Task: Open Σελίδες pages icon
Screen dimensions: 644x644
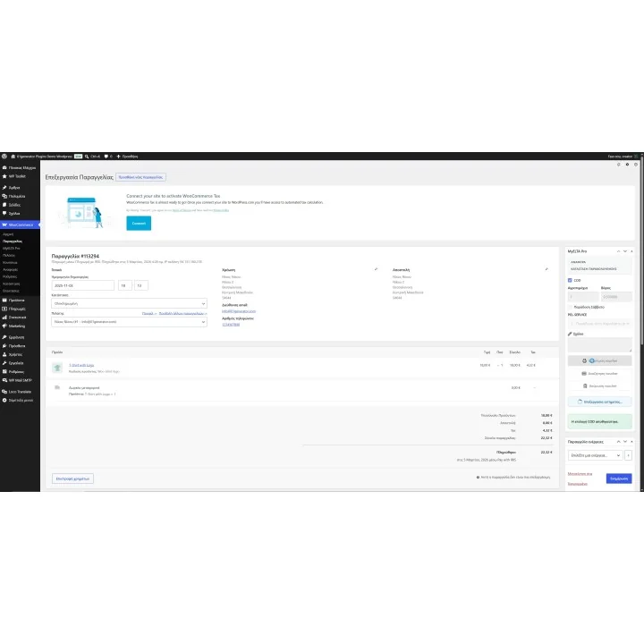Action: point(4,205)
